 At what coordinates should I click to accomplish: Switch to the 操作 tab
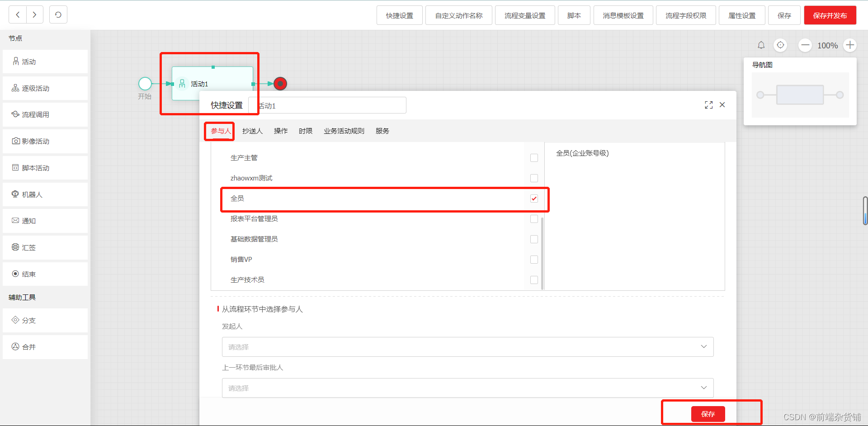click(x=281, y=131)
